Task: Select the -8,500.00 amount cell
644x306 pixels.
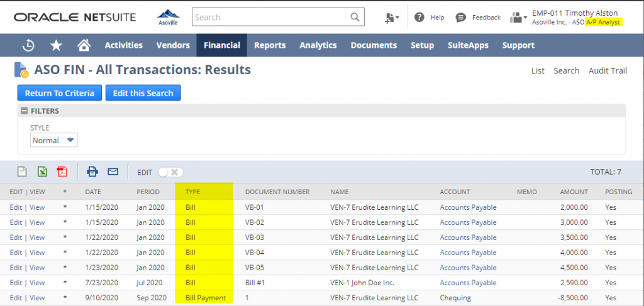Action: [x=573, y=298]
